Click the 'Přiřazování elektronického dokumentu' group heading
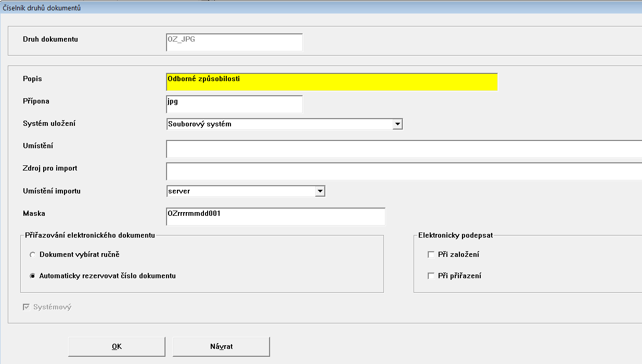Screen dimensions: 642x364 point(90,236)
